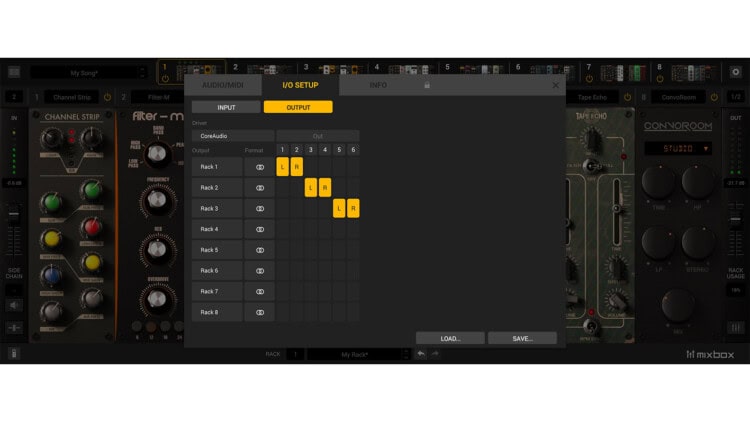This screenshot has width=750, height=422.
Task: Click the mixbox logo
Action: [710, 355]
